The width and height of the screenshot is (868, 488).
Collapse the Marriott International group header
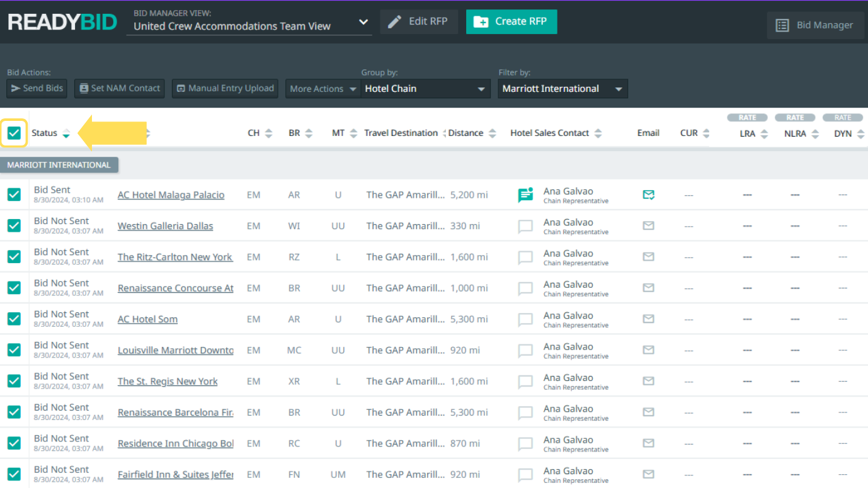click(x=59, y=165)
